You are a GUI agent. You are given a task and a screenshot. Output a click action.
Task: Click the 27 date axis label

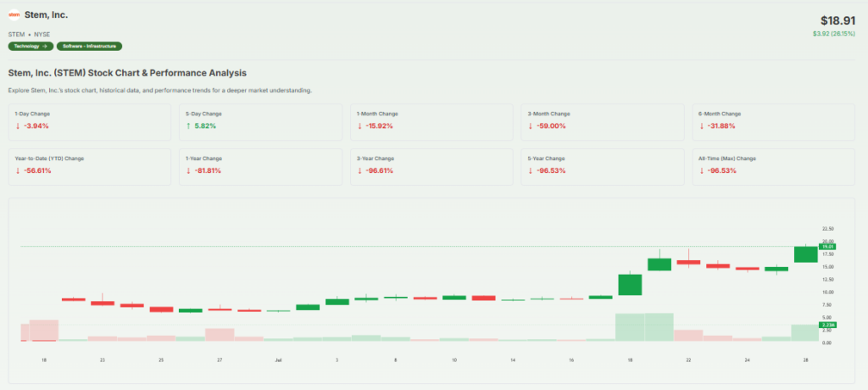220,360
